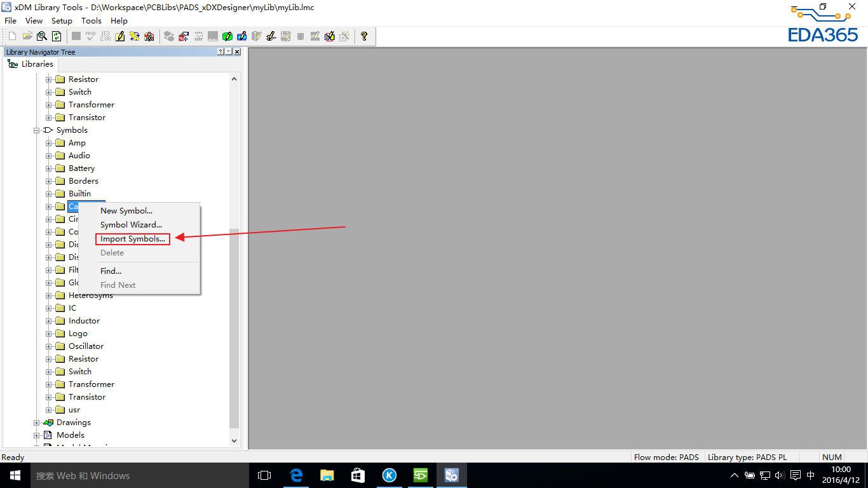The image size is (868, 488).
Task: Select the Amp folder
Action: click(x=77, y=143)
